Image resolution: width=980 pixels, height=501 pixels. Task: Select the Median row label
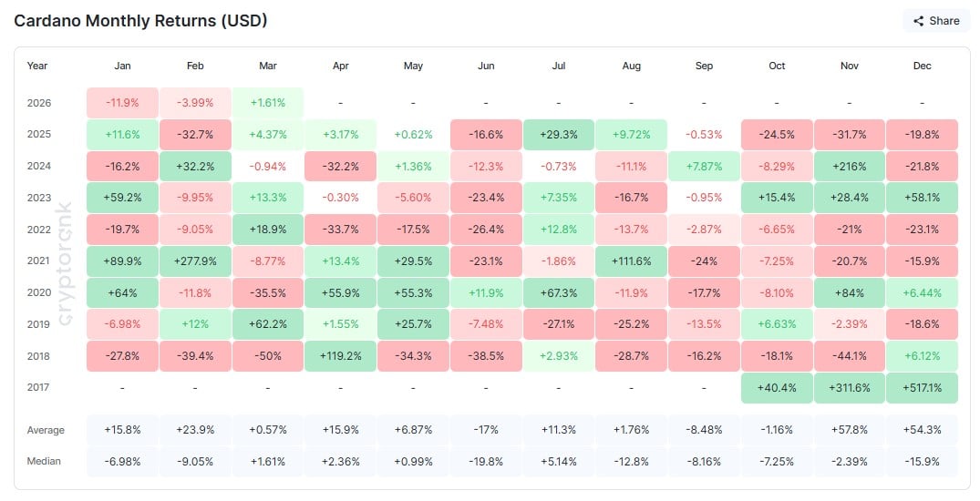(44, 461)
